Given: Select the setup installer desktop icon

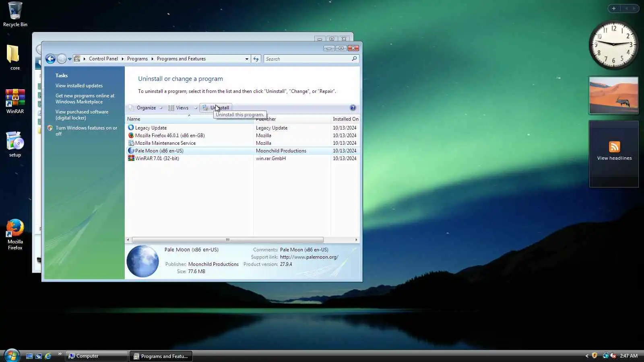Looking at the screenshot, I should [x=15, y=144].
